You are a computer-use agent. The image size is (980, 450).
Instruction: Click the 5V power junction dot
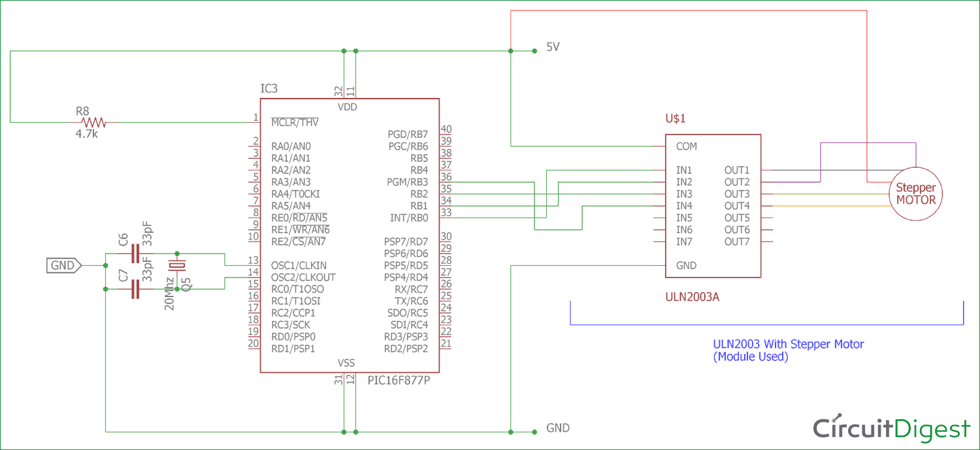click(512, 50)
